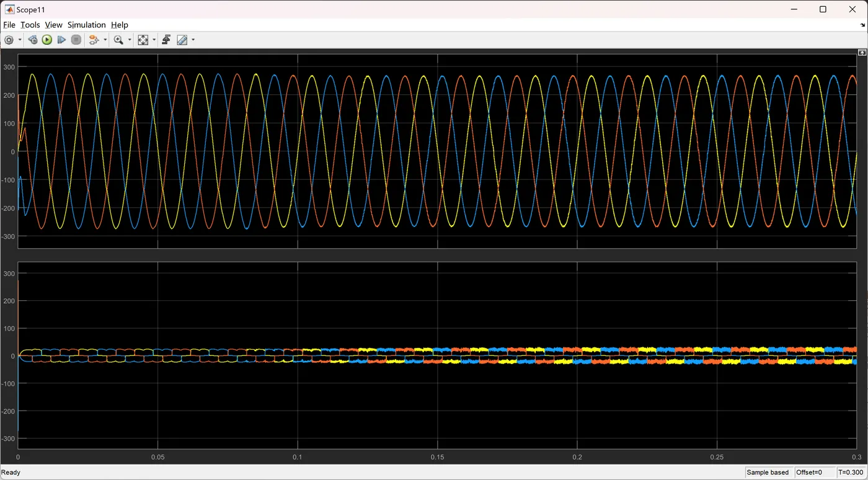868x480 pixels.
Task: Open the scope Configuration Properties gear
Action: [x=9, y=40]
